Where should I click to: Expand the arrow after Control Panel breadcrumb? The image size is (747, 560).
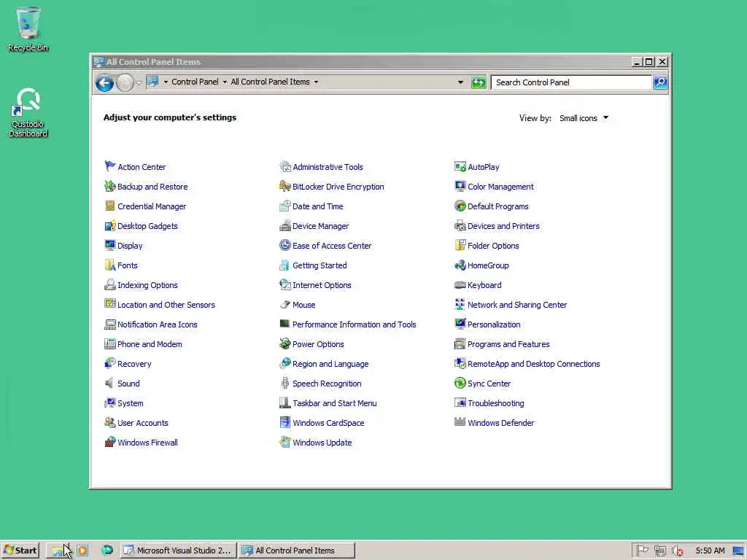(225, 82)
